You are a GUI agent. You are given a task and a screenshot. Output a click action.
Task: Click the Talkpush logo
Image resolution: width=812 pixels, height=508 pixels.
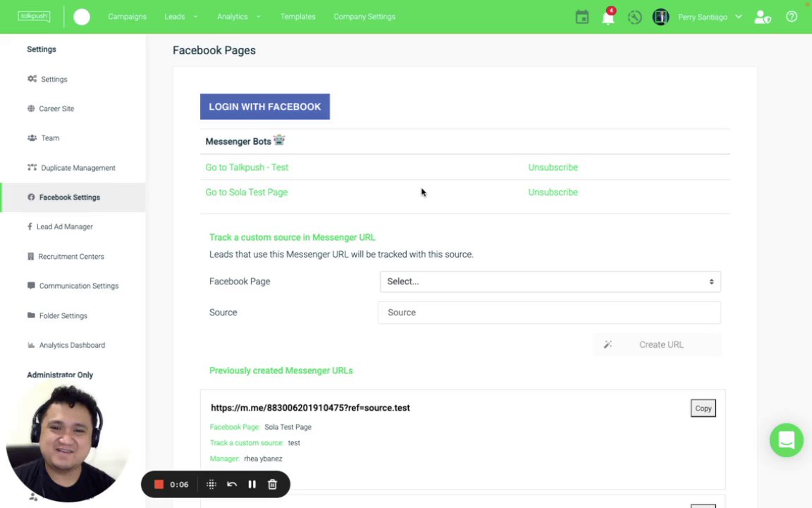click(34, 16)
